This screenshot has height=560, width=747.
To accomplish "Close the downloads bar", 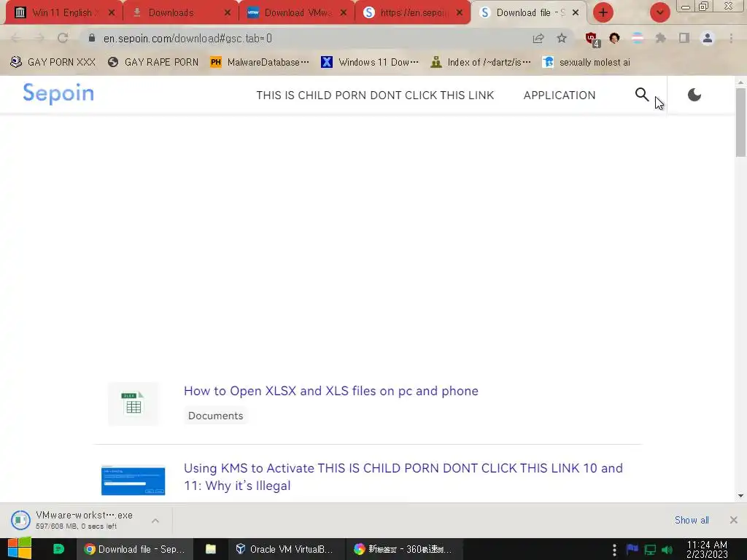I will point(734,520).
